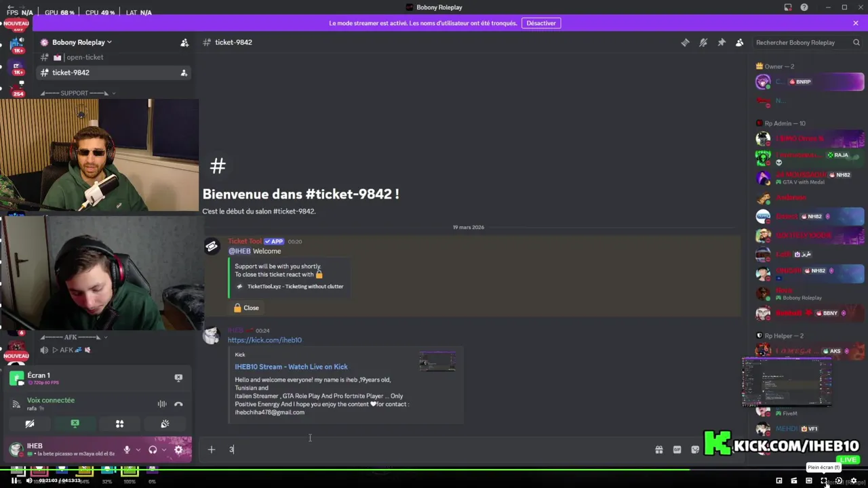Open Rp Helper member with AKS tag

[810, 351]
